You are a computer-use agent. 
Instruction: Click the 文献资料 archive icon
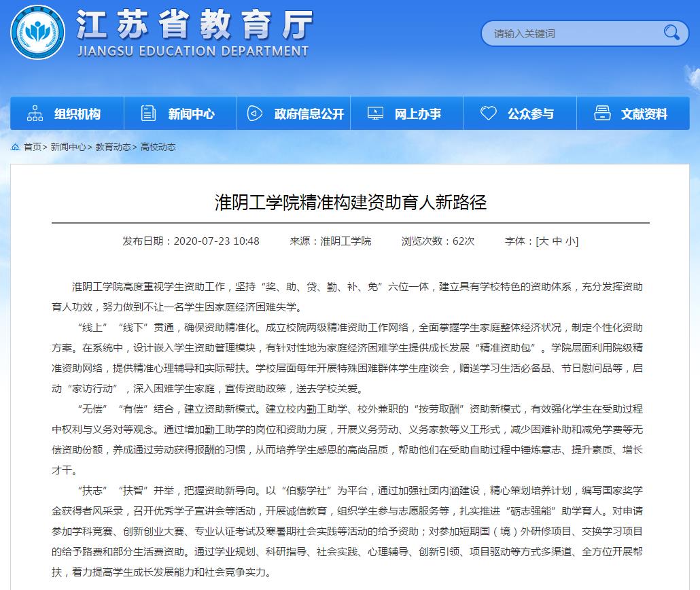point(601,114)
